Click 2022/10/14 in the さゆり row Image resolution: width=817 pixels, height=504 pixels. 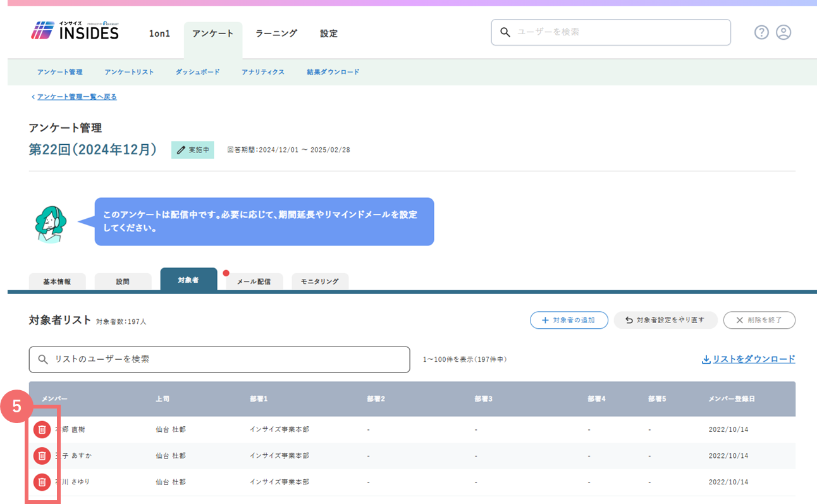coord(728,482)
